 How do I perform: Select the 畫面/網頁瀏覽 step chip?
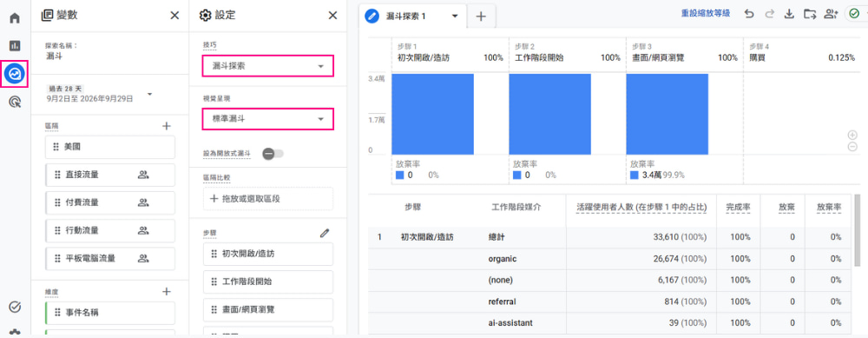point(268,309)
